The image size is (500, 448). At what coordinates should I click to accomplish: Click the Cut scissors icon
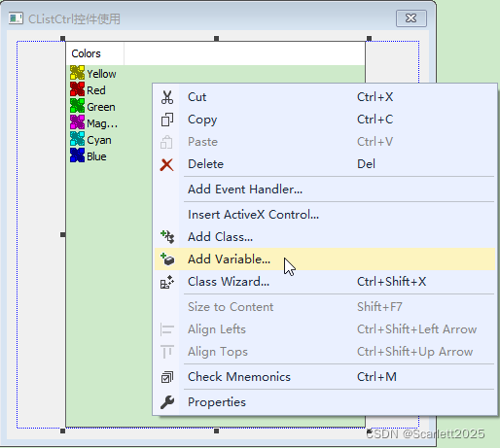pyautogui.click(x=167, y=97)
